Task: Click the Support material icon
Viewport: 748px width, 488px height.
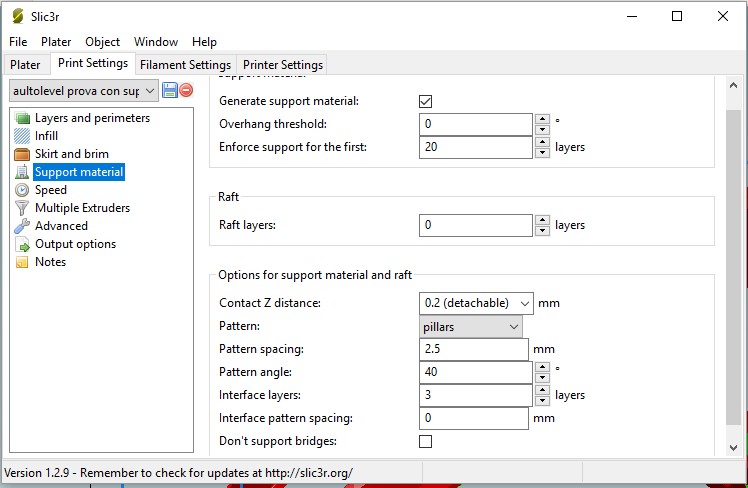Action: tap(22, 172)
